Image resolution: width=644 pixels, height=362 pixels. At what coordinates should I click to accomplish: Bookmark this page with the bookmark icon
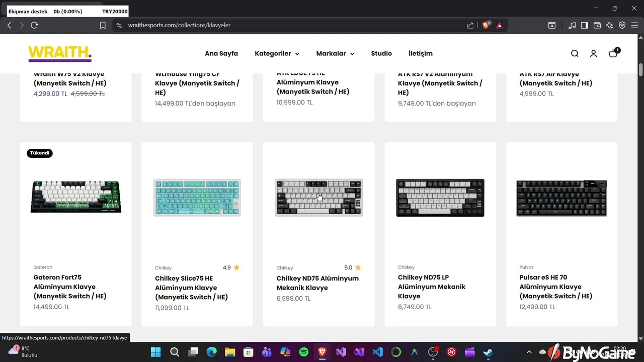(x=103, y=25)
